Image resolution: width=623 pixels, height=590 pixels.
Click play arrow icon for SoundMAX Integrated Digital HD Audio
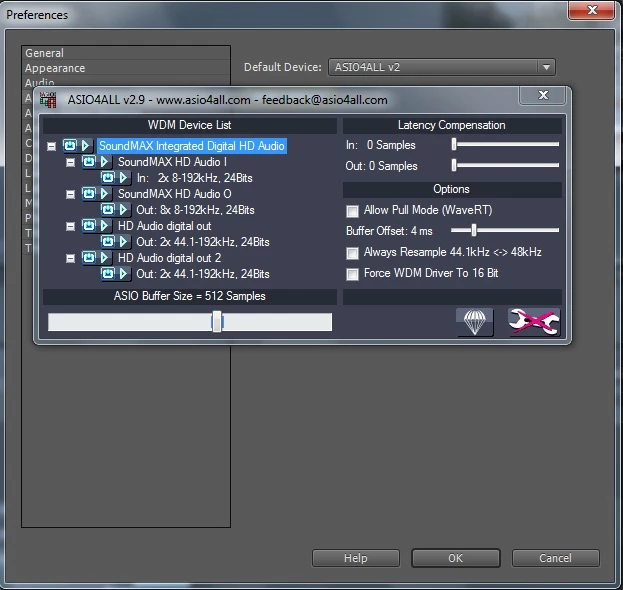click(85, 145)
